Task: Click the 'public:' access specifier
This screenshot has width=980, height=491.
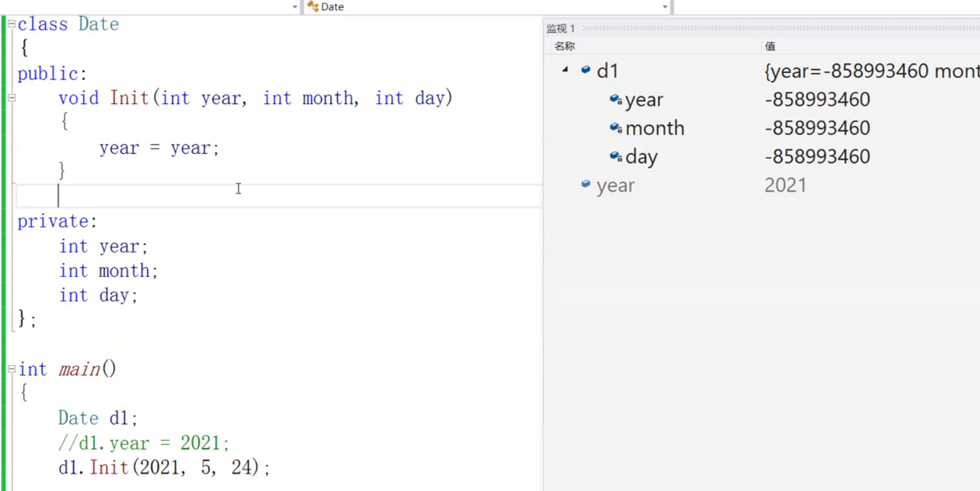Action: pyautogui.click(x=52, y=74)
